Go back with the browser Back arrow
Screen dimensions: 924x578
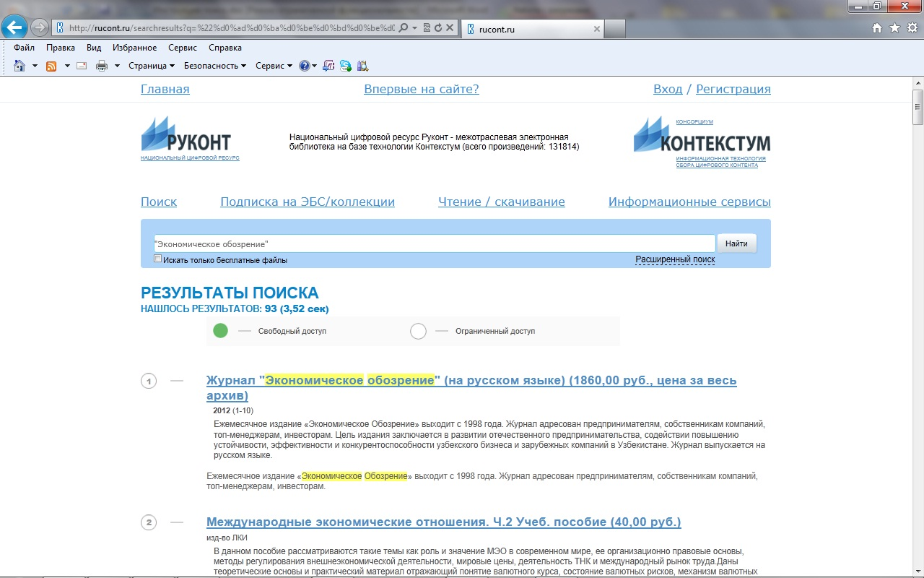[14, 27]
